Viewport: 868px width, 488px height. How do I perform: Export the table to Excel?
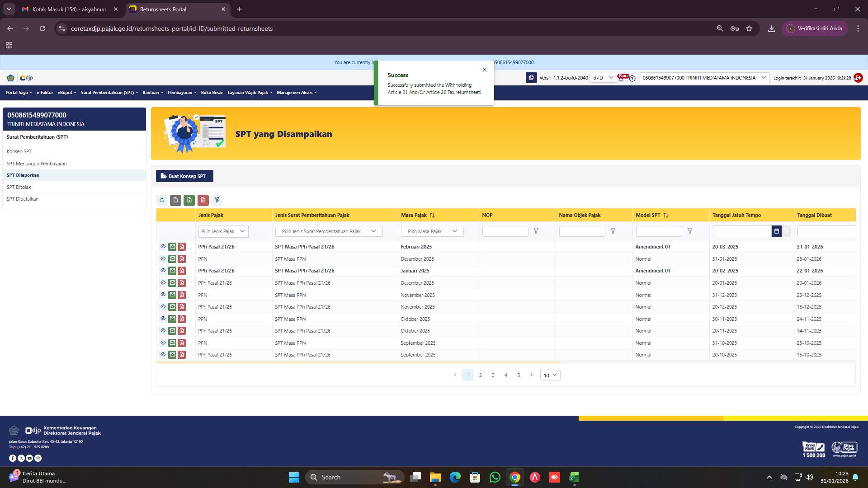[189, 200]
